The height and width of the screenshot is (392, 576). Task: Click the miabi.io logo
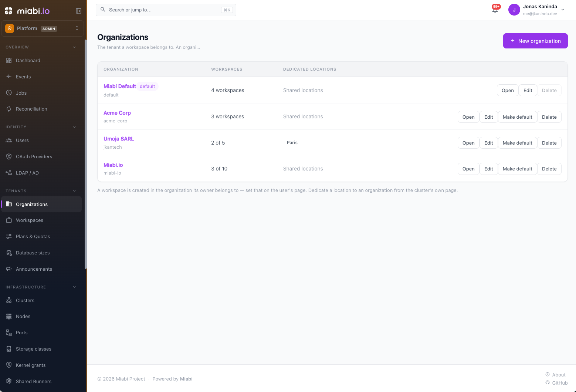27,11
